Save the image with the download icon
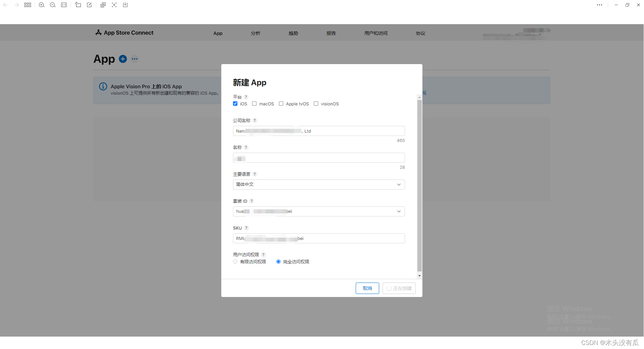 tap(125, 5)
